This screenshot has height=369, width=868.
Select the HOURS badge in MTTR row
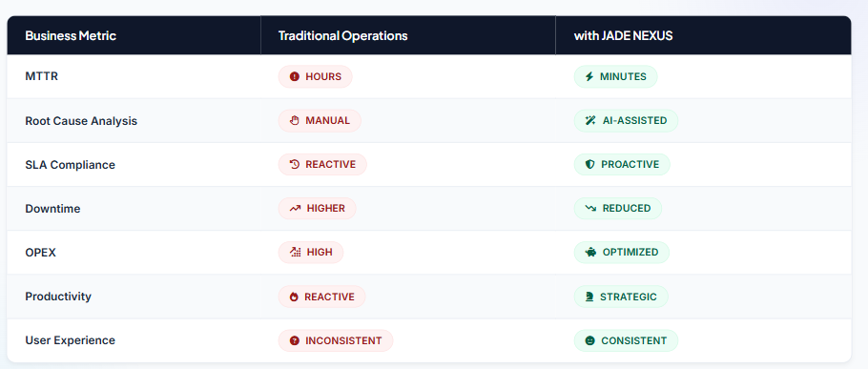(315, 76)
